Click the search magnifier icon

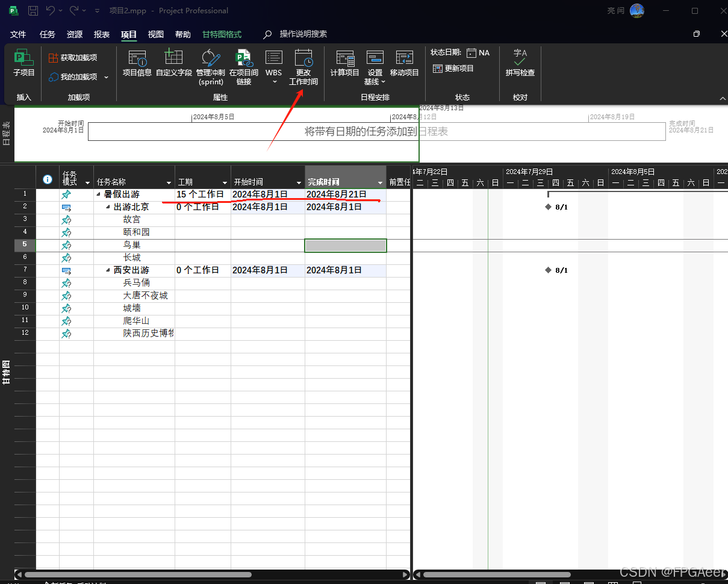pos(268,34)
